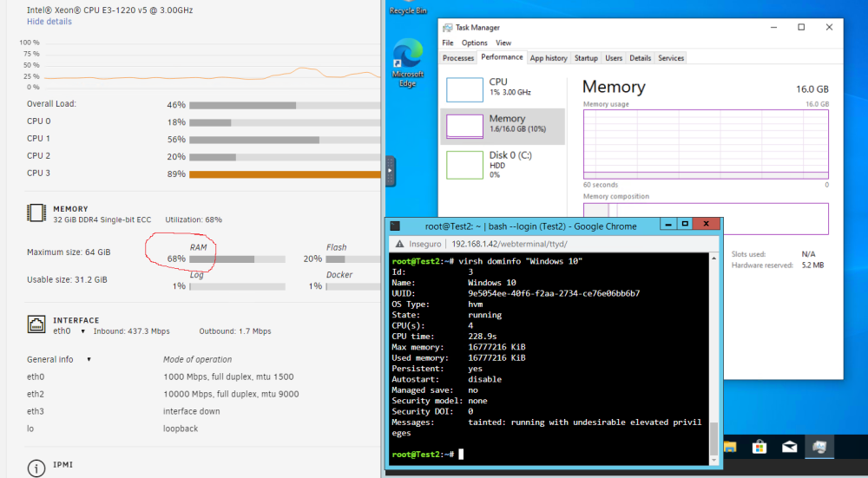Click the eth3 interface down row

point(123,411)
